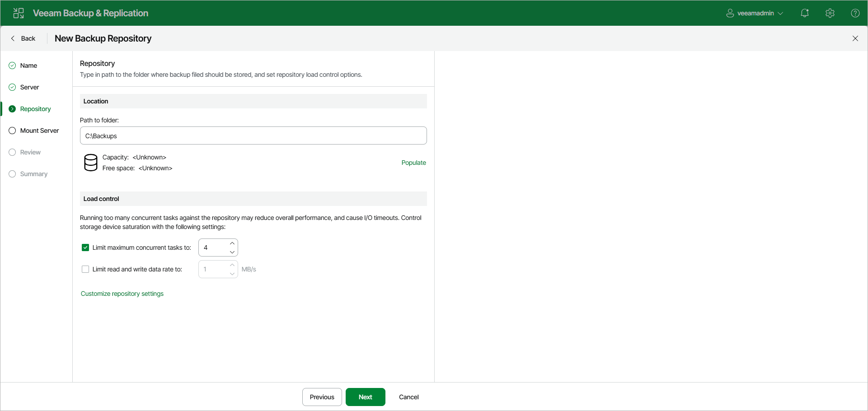Click the veeamadmin user avatar icon
The image size is (868, 411).
click(730, 13)
